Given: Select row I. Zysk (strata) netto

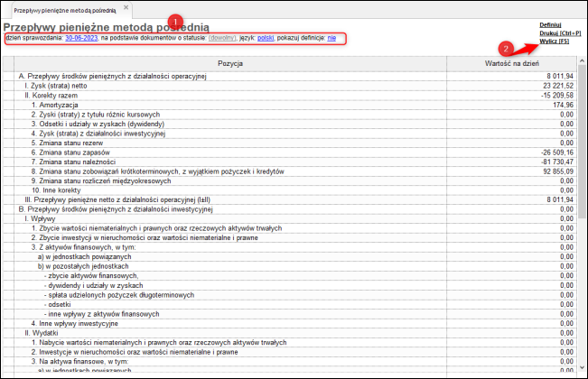Looking at the screenshot, I should point(290,86).
